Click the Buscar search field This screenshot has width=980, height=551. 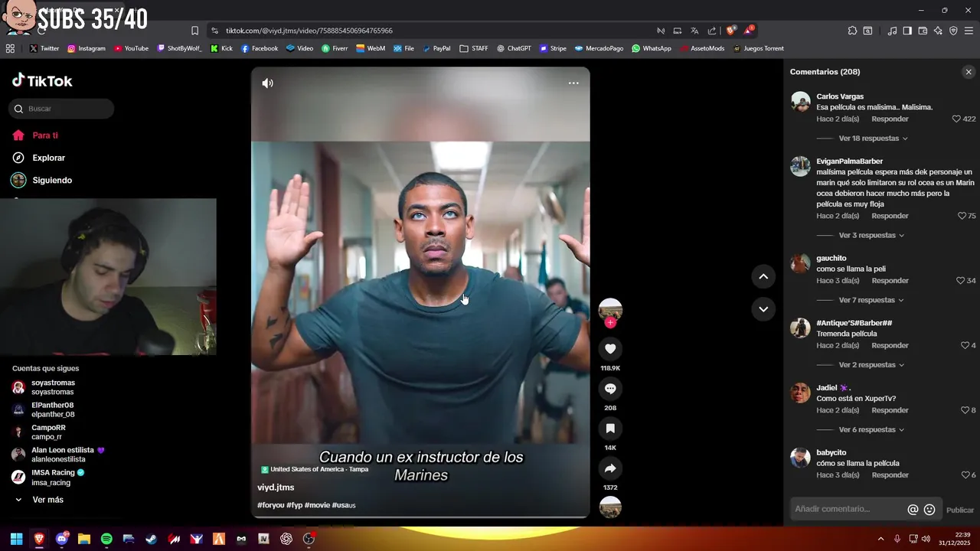(62, 109)
